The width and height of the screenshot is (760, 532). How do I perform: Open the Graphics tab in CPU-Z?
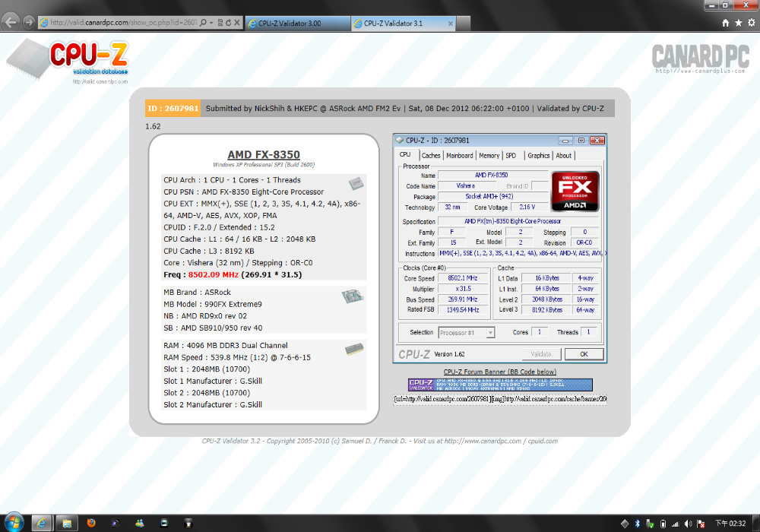(539, 156)
